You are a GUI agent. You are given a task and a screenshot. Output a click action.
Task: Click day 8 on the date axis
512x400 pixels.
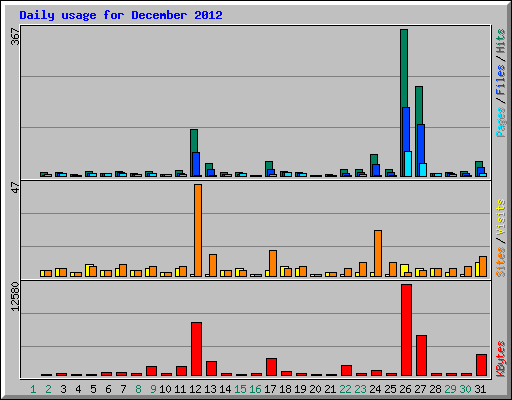(138, 389)
